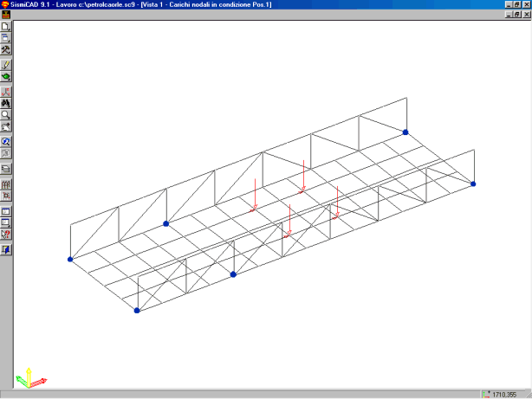Click the binoculars find icon
Viewport: 532px width, 399px height.
pos(6,103)
